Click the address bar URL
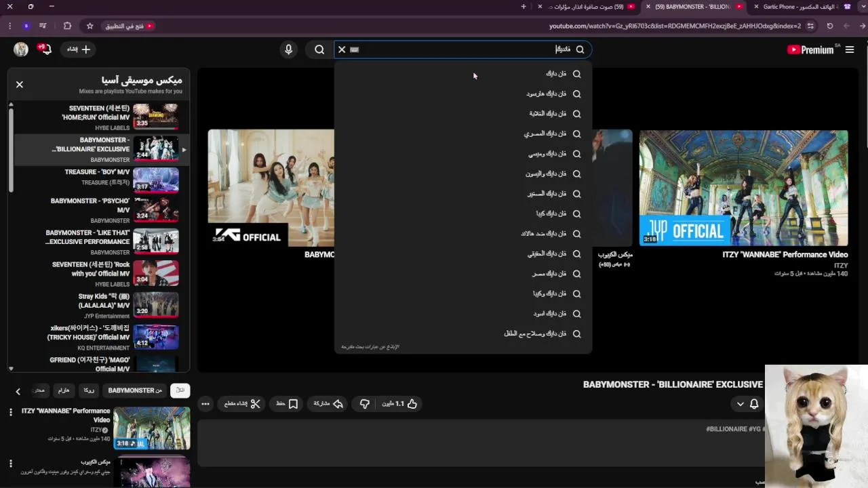This screenshot has height=488, width=868. pos(675,26)
